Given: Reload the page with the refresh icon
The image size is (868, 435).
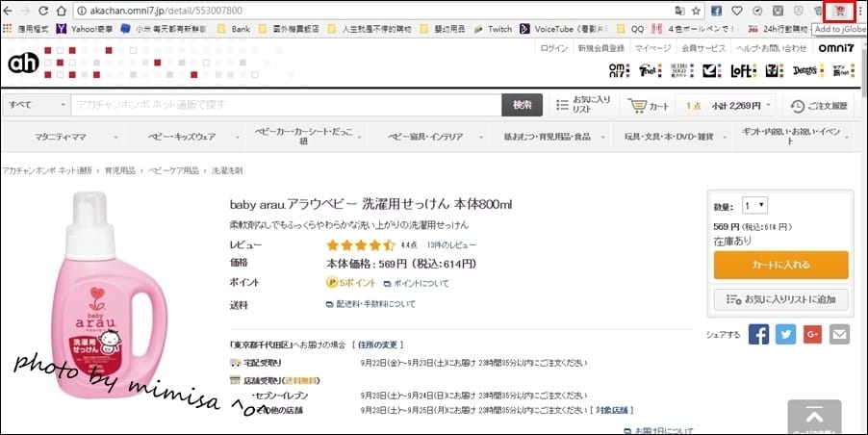Looking at the screenshot, I should point(43,11).
